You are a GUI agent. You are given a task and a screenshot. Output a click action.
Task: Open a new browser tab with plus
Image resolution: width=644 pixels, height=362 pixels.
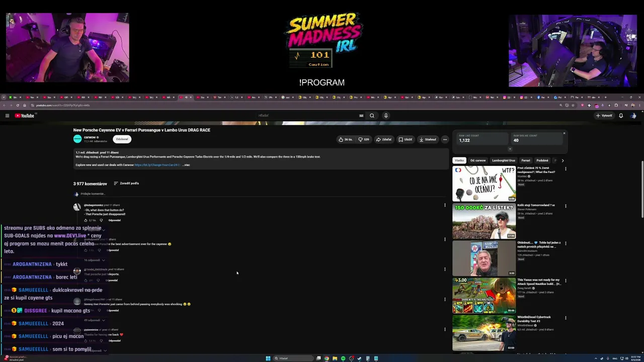pos(605,97)
